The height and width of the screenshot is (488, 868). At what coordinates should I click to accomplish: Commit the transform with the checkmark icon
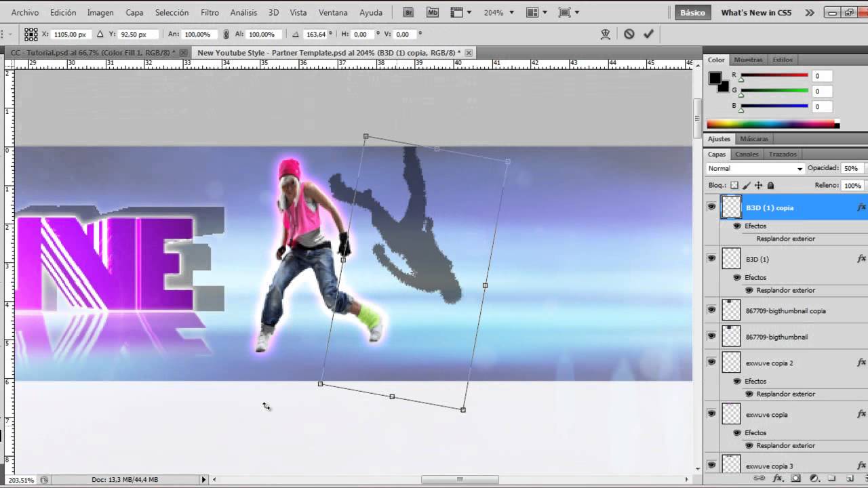coord(648,34)
